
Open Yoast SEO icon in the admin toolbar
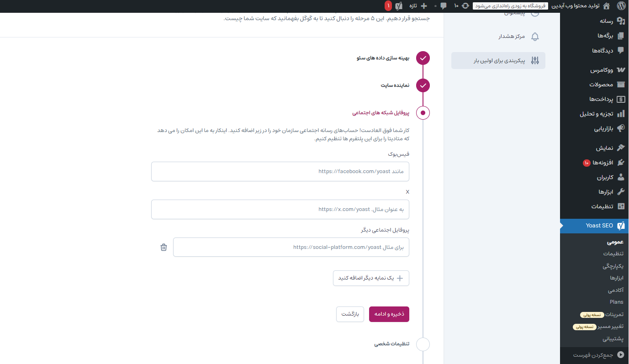pyautogui.click(x=399, y=5)
